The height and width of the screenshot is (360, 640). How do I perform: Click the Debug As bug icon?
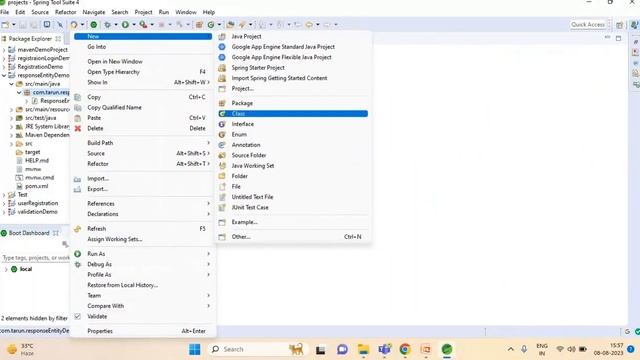pos(78,264)
